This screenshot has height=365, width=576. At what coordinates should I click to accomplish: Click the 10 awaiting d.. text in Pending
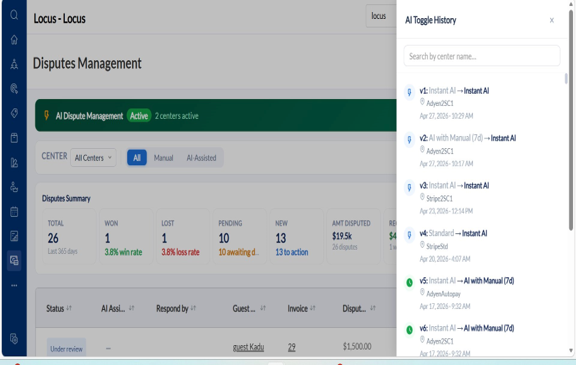pyautogui.click(x=238, y=252)
